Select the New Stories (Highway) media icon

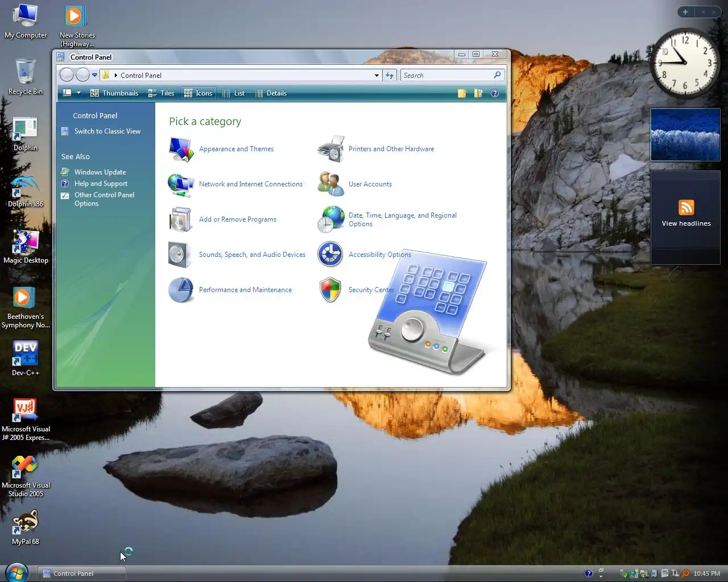click(77, 26)
